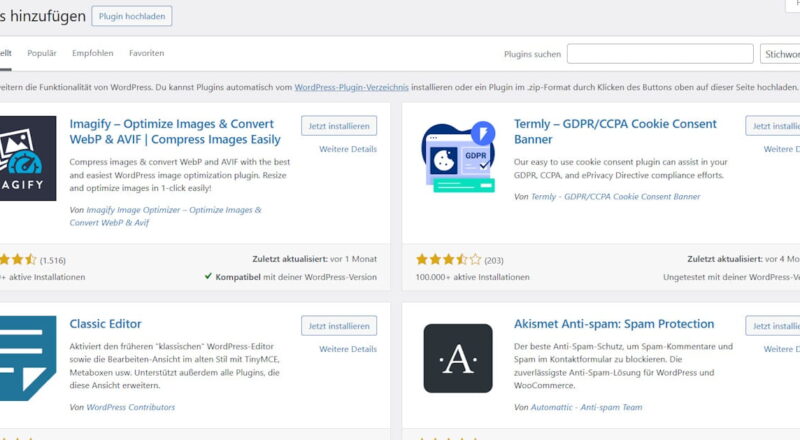Open the Imagify Image Optimizer author link
This screenshot has width=800, height=440.
coord(165,216)
